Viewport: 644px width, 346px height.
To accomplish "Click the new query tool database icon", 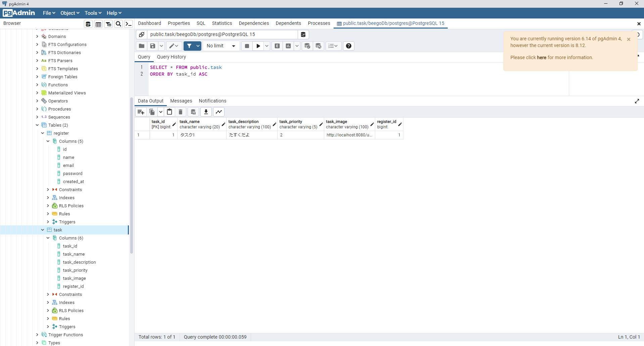I will [x=303, y=35].
